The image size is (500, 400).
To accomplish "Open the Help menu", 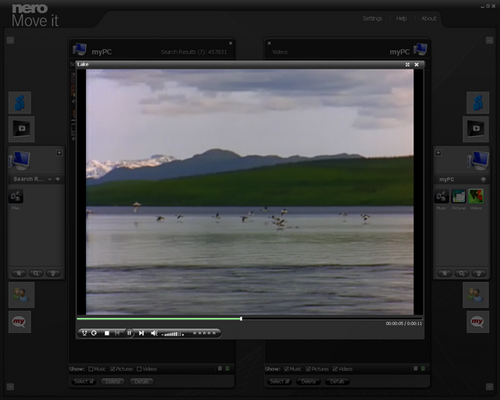I will point(401,19).
